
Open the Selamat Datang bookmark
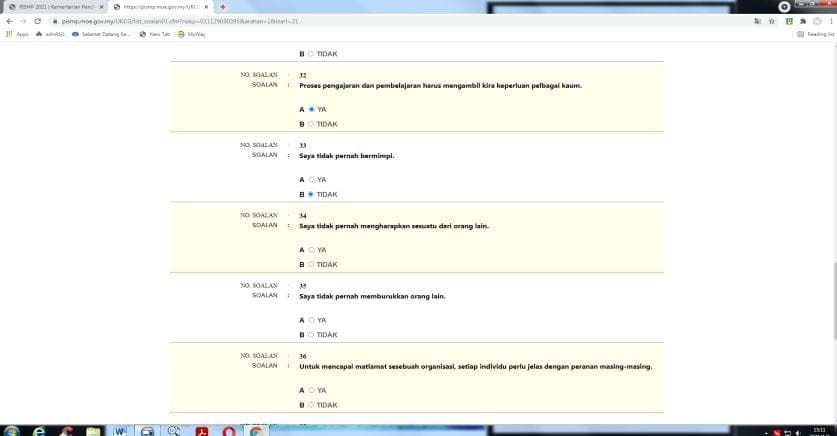pyautogui.click(x=105, y=33)
